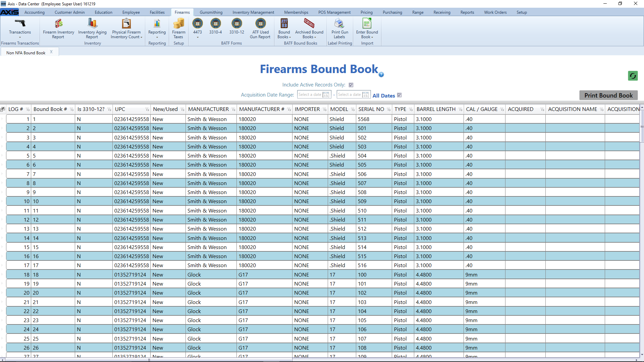Viewport: 644px width, 362px height.
Task: Open start date calendar picker
Action: (326, 95)
